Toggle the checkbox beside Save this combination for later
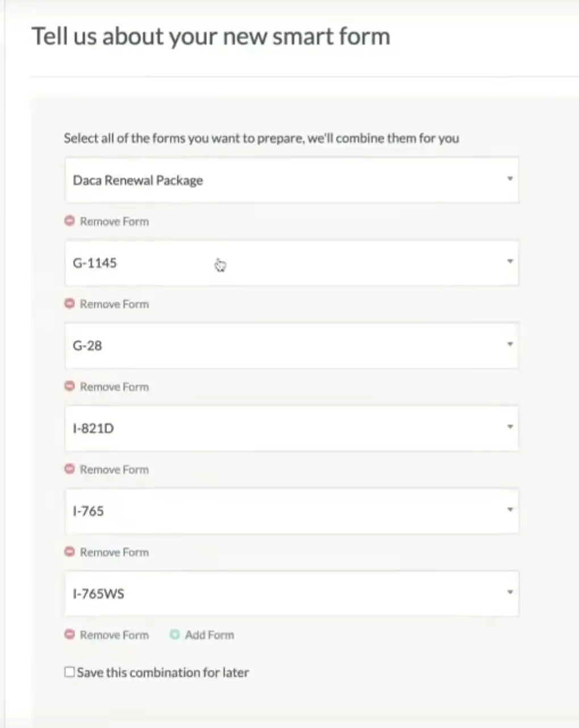This screenshot has height=728, width=579. (69, 672)
